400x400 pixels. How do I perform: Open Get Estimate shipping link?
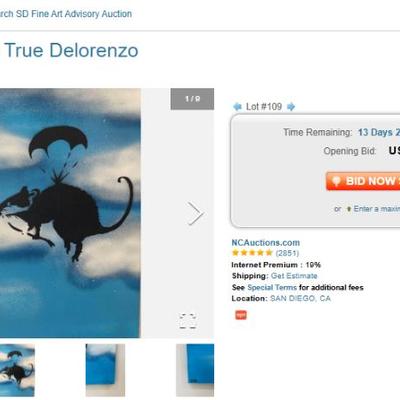pos(294,276)
